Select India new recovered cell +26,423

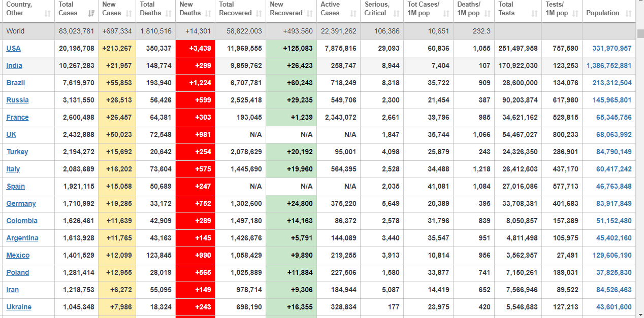click(x=291, y=65)
